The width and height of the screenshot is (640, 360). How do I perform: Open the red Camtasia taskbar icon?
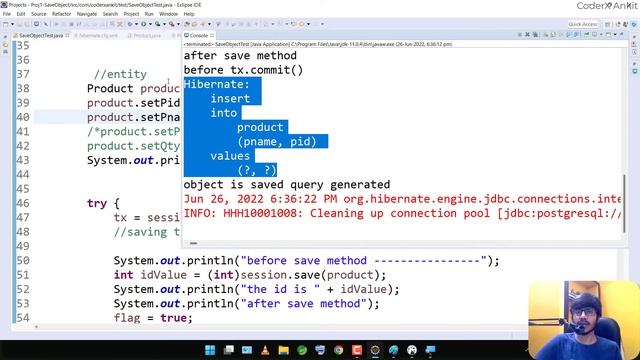(x=357, y=350)
